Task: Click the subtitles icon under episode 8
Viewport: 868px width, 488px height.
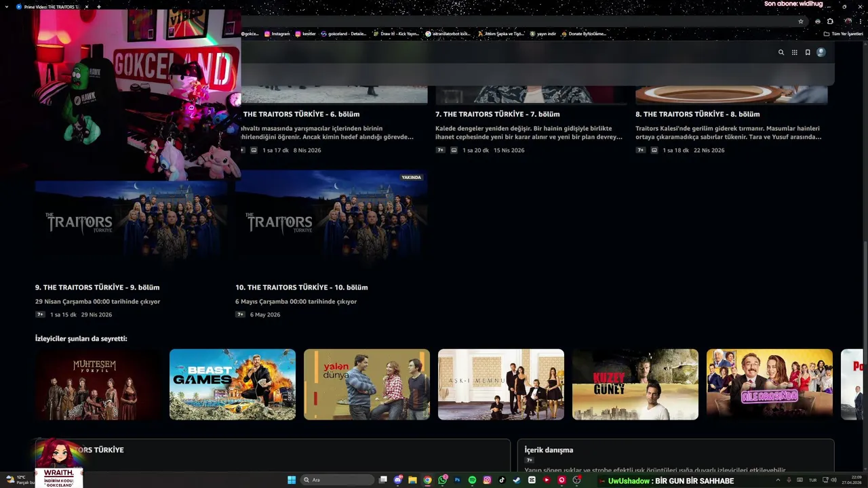Action: point(654,150)
